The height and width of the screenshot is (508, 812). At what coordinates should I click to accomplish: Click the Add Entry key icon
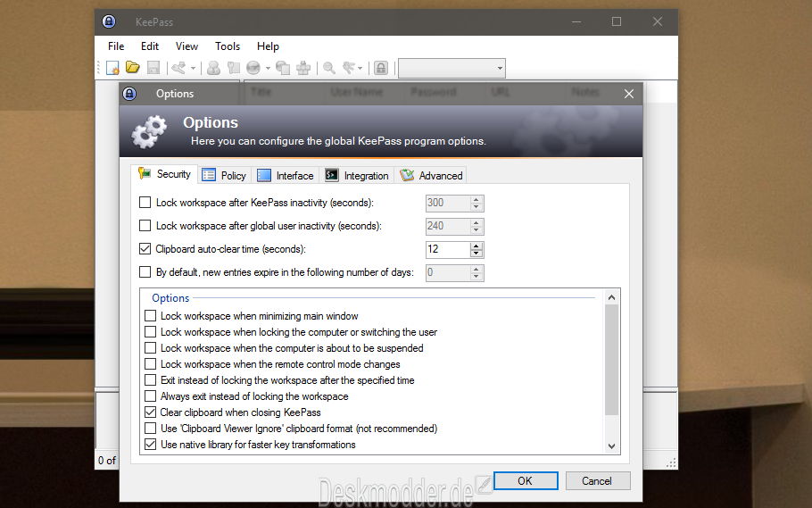(179, 68)
